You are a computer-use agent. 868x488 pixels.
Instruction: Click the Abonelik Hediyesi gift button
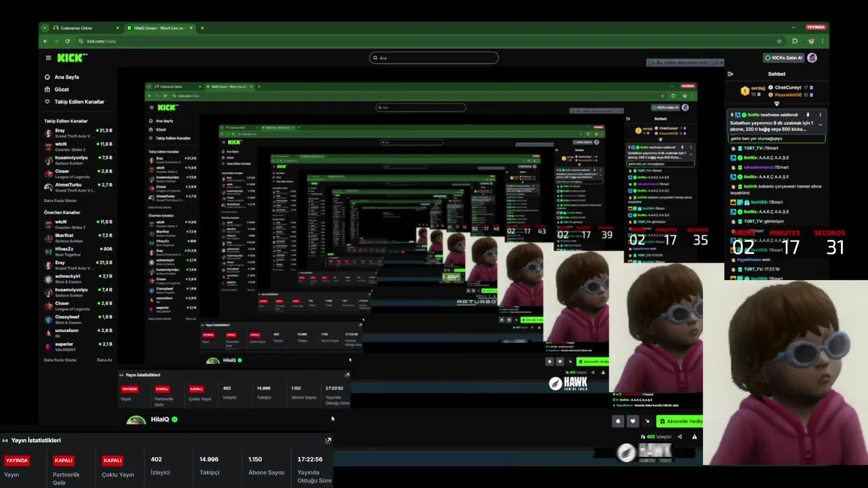click(679, 421)
